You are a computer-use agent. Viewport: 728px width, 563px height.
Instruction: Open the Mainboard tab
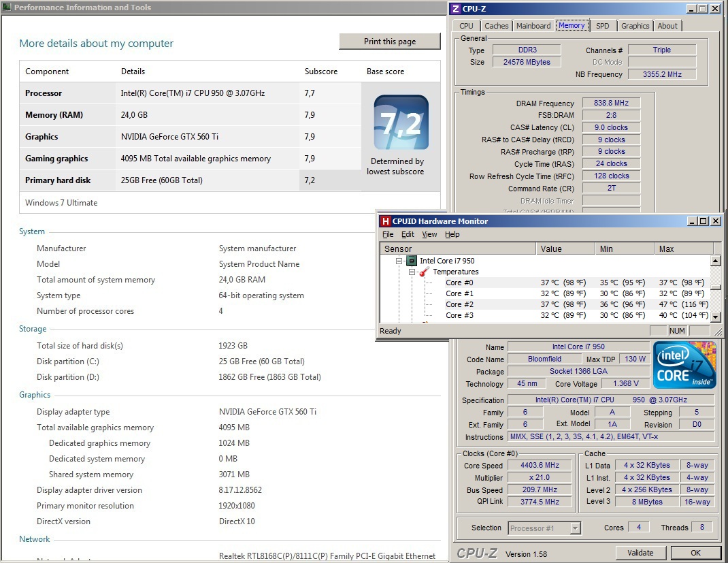(533, 26)
